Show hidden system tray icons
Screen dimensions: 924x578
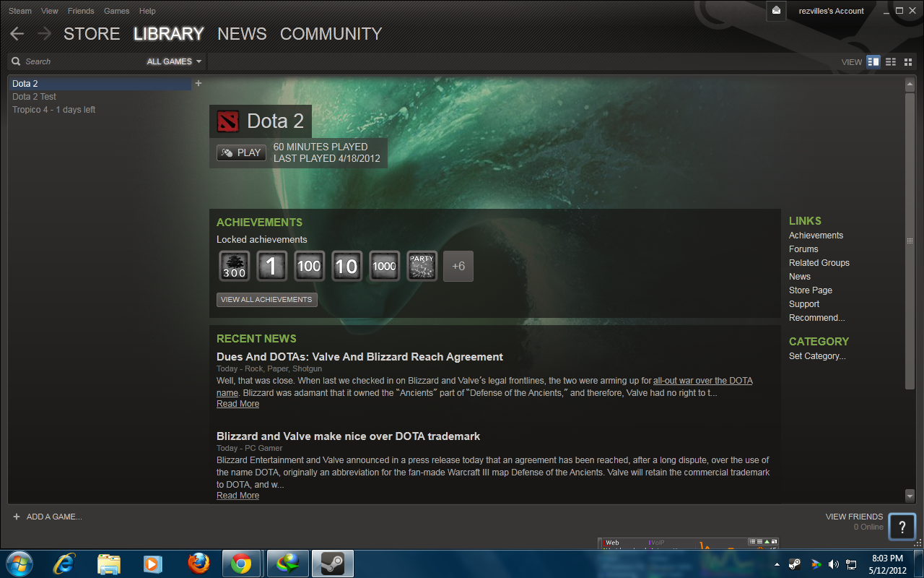click(777, 564)
